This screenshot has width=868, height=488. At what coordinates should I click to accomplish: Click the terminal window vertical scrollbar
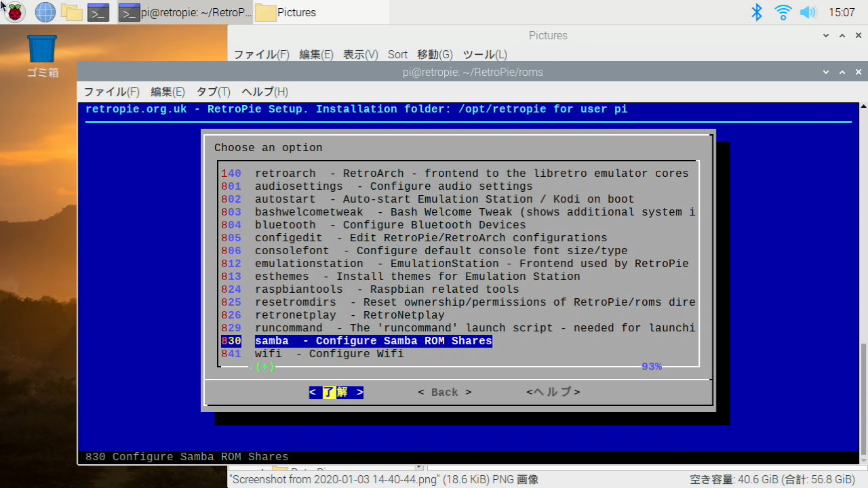pyautogui.click(x=863, y=398)
